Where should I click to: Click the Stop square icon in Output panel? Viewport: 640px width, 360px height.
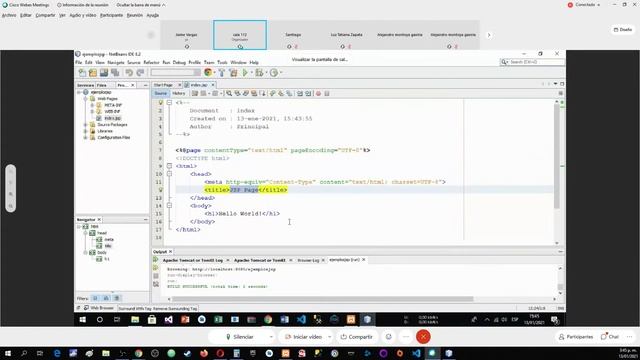click(156, 276)
